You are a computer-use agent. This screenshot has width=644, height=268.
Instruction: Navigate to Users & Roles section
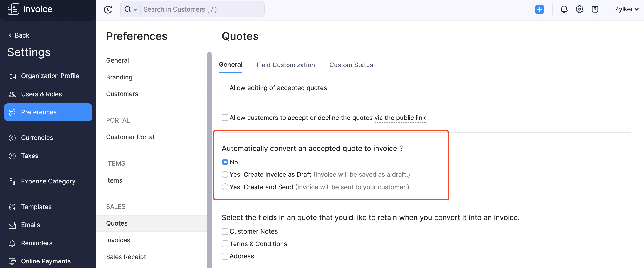(x=41, y=94)
